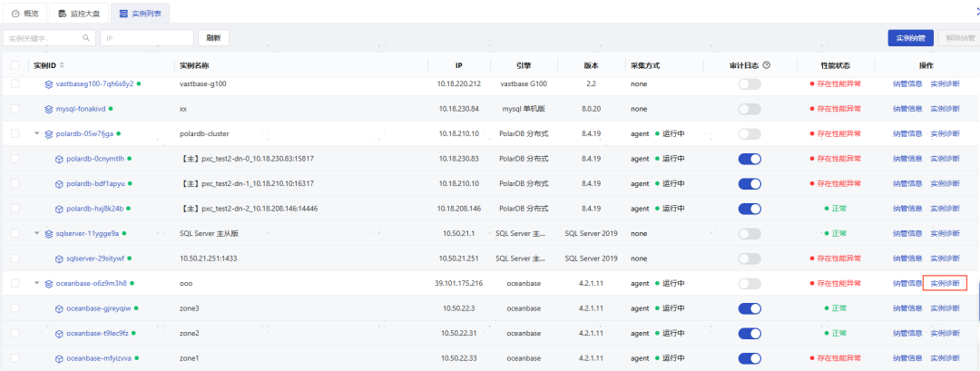The height and width of the screenshot is (371, 980).
Task: Click the blue 实例纳管 button
Action: [909, 38]
